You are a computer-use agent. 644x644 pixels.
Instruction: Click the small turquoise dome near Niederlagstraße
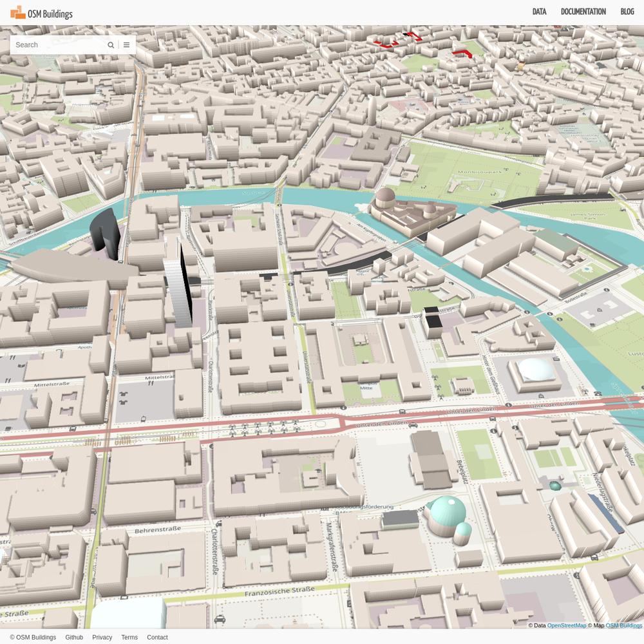555,486
